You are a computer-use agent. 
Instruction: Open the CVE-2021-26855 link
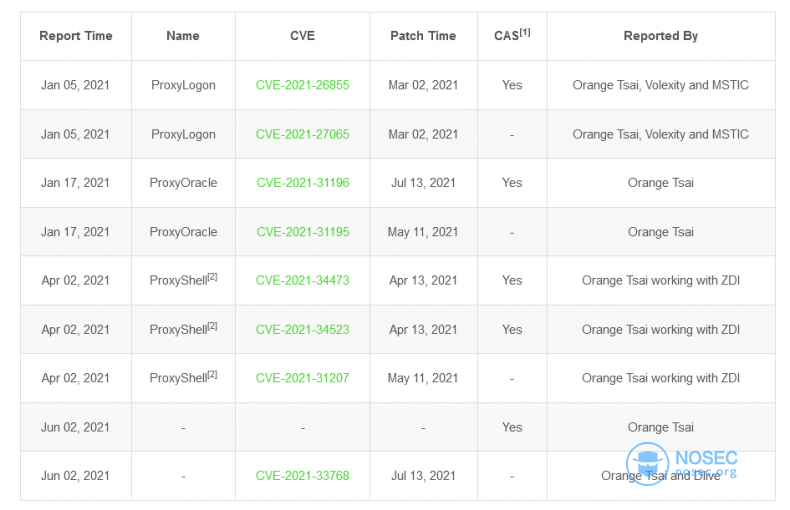302,85
